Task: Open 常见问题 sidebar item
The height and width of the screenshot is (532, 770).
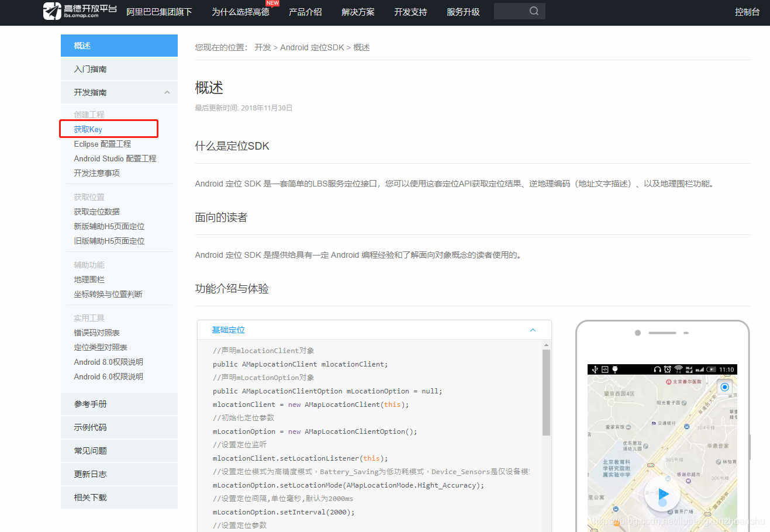Action: [x=119, y=451]
